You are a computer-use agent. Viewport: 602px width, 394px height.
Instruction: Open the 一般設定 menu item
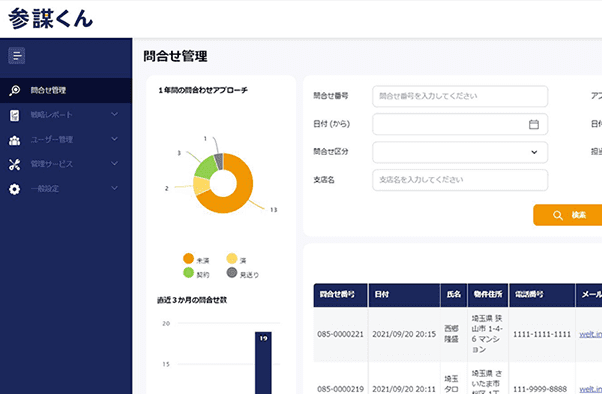66,189
